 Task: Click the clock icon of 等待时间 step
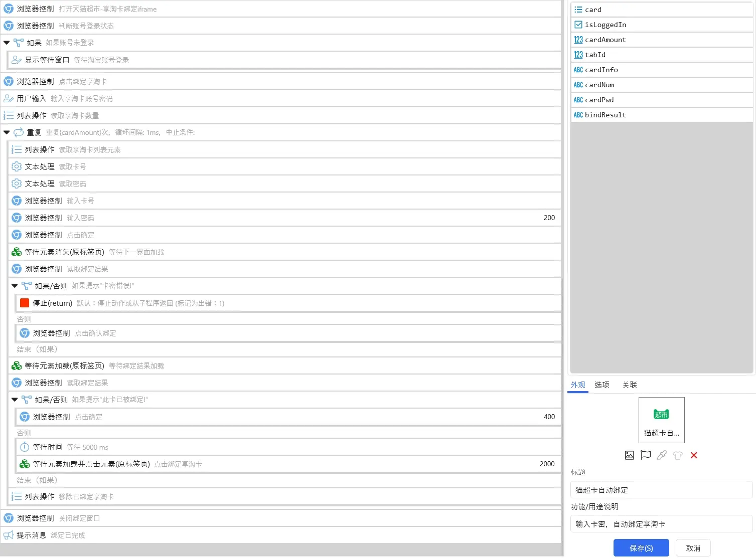point(24,447)
